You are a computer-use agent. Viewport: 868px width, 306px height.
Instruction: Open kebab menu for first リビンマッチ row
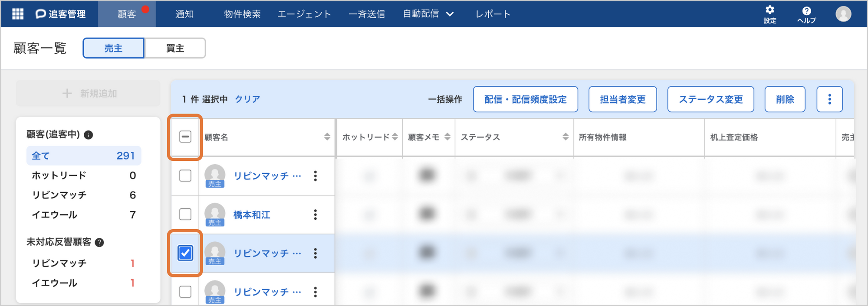pyautogui.click(x=316, y=176)
